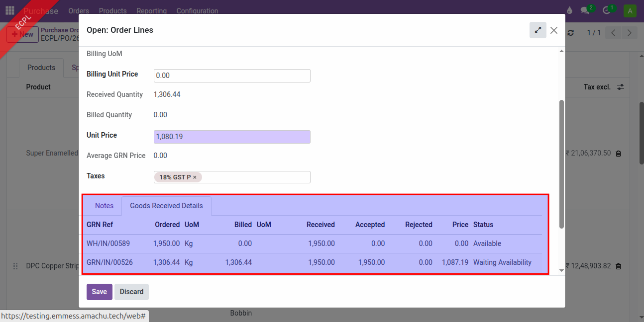Switch to the Notes tab
The width and height of the screenshot is (644, 322).
pyautogui.click(x=104, y=206)
